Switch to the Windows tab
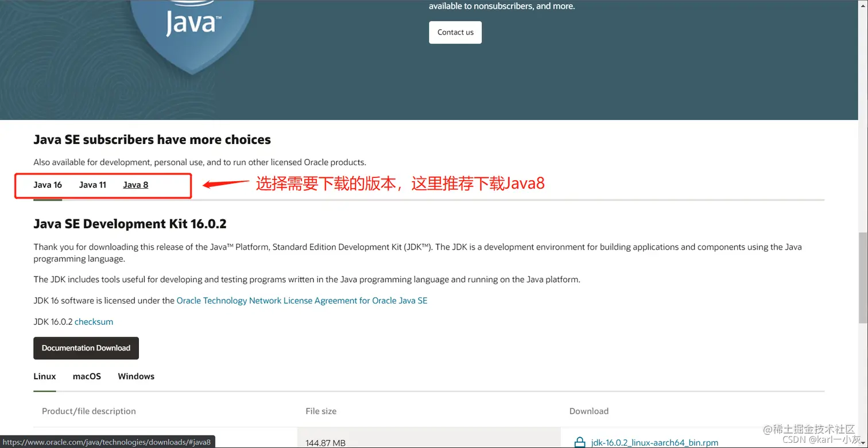Screen dimensions: 868x448 pos(136,376)
